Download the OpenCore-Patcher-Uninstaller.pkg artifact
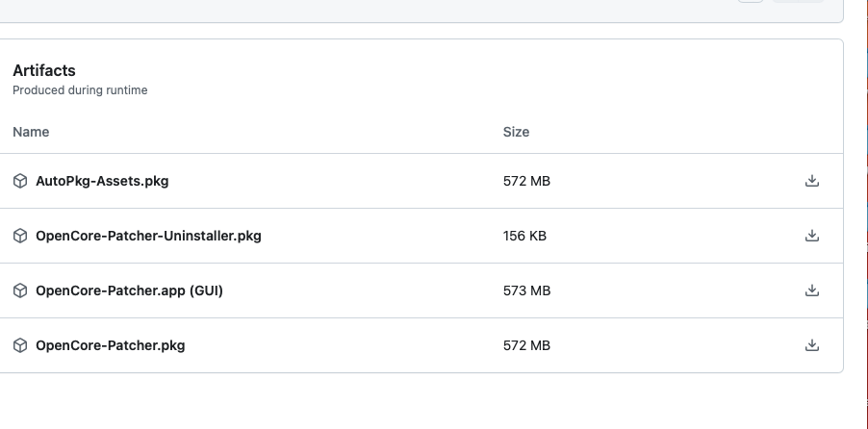 (811, 236)
